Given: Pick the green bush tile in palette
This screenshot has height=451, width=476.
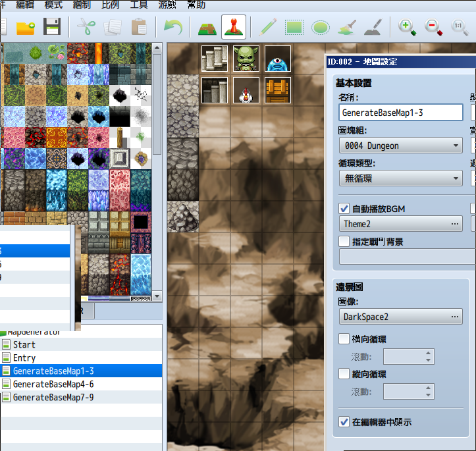Looking at the screenshot, I should coord(36,53).
